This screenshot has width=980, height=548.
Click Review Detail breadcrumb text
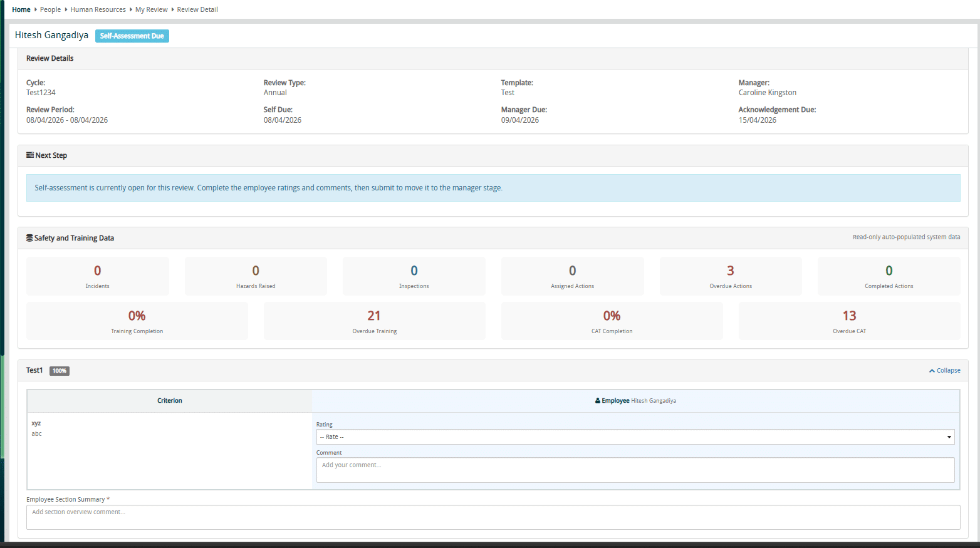point(197,9)
